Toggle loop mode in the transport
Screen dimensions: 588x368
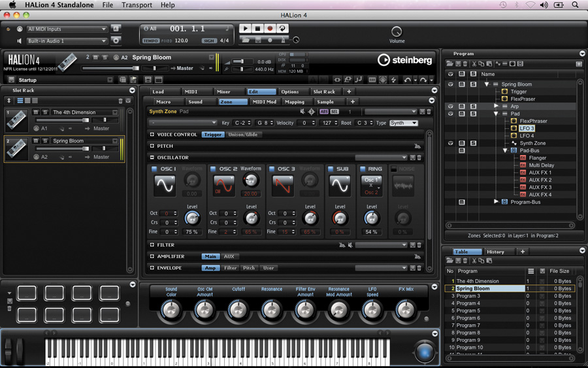click(x=282, y=29)
